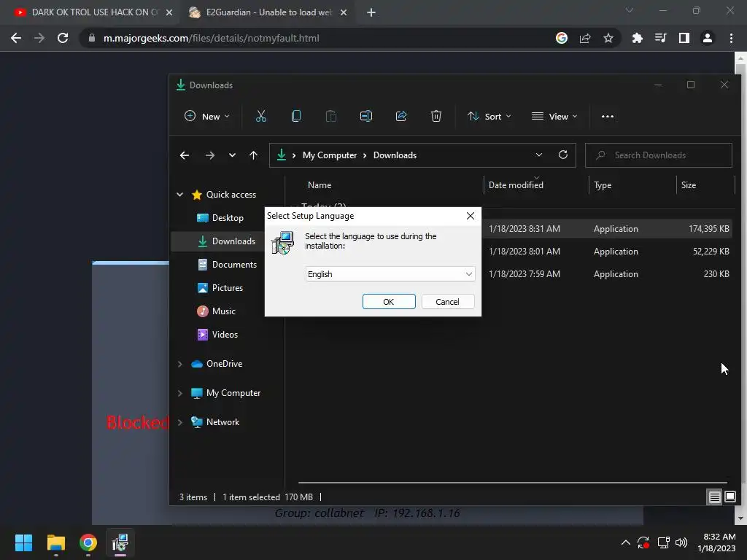Select Videos in the navigation pane
This screenshot has width=747, height=560.
pyautogui.click(x=217, y=335)
